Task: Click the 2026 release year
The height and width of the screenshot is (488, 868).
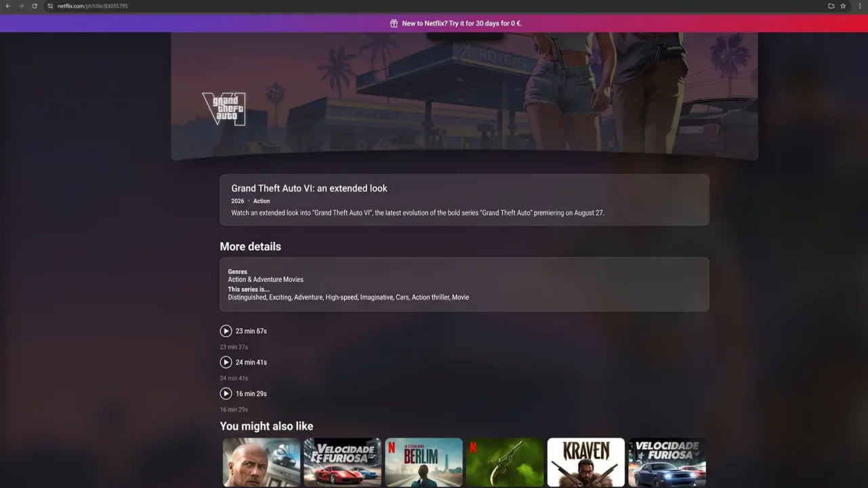Action: [x=237, y=201]
